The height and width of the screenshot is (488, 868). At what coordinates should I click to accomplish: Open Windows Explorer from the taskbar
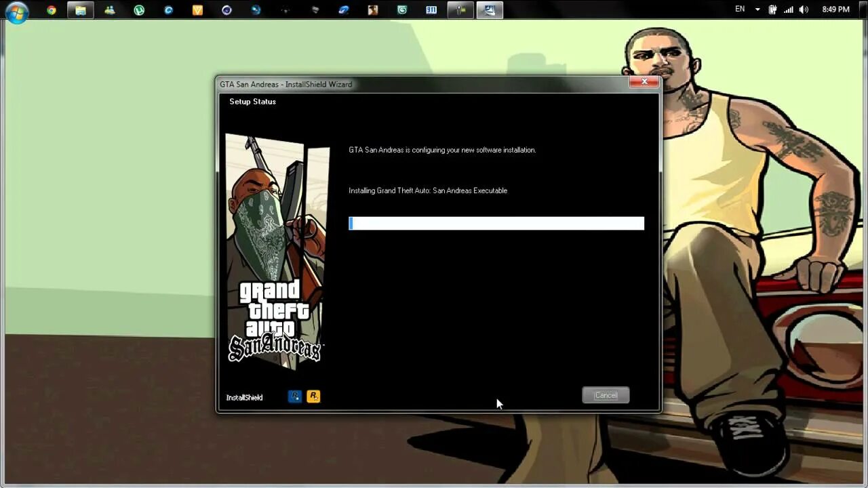coord(81,9)
